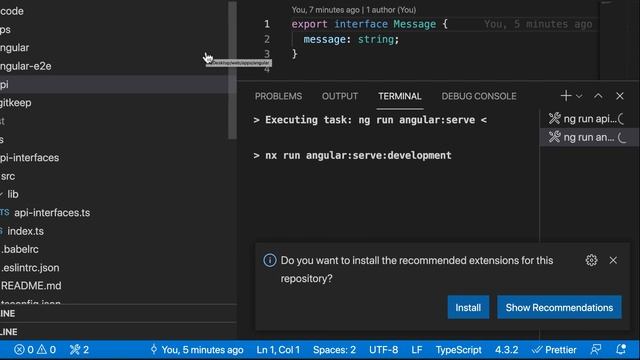Place cursor on 'message: string;' code line
Screen dimensions: 640x360
click(351, 39)
